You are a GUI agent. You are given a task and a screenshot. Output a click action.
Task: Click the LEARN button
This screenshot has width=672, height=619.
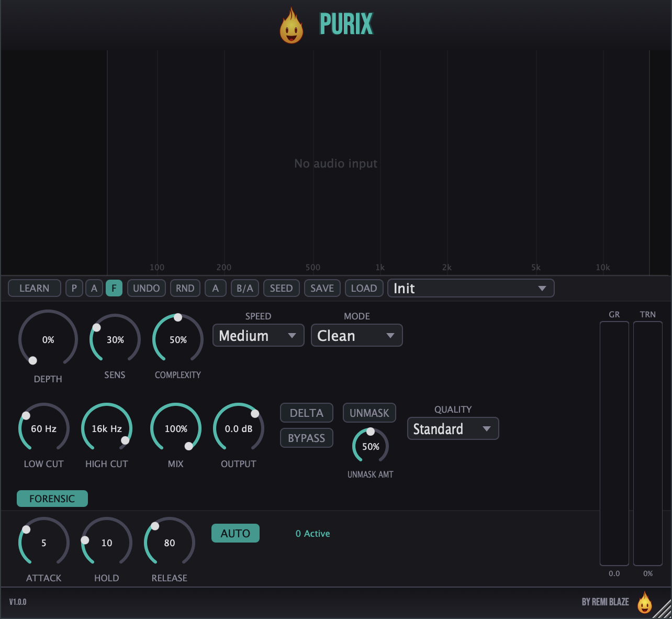click(35, 288)
